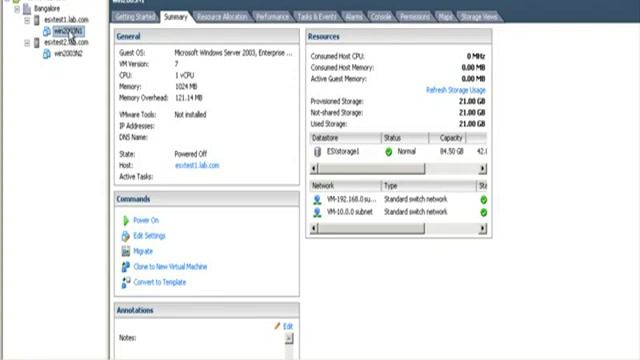Click the green status icon for VM-10.0.0 subnet

483,213
